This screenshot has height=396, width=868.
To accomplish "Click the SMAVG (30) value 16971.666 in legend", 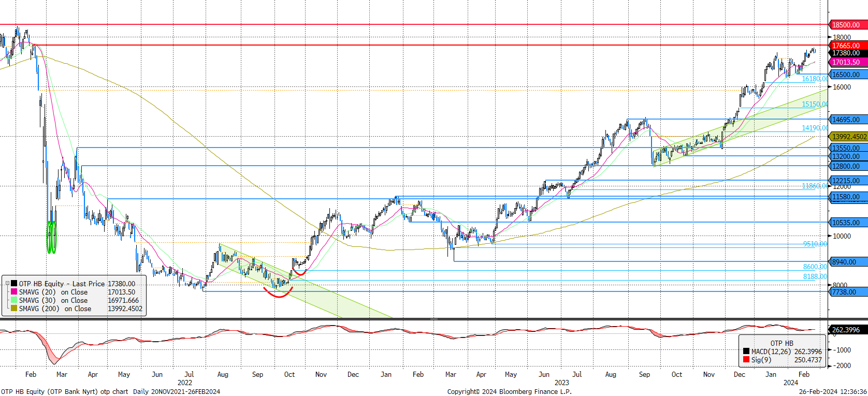I will coord(123,300).
